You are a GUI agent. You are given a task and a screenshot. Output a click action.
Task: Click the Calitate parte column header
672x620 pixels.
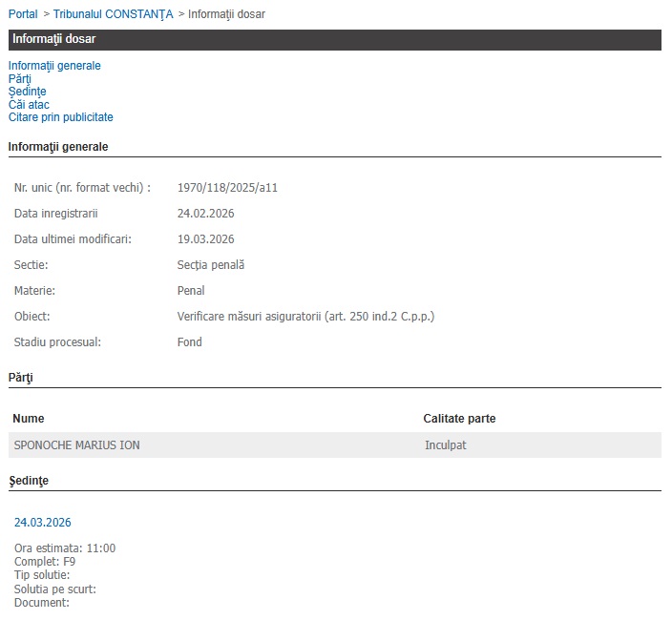point(459,419)
